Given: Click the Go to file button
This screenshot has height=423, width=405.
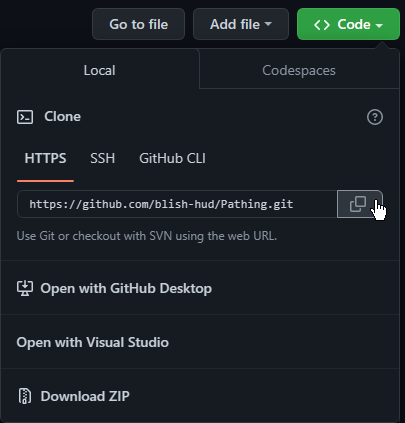Looking at the screenshot, I should coord(138,24).
